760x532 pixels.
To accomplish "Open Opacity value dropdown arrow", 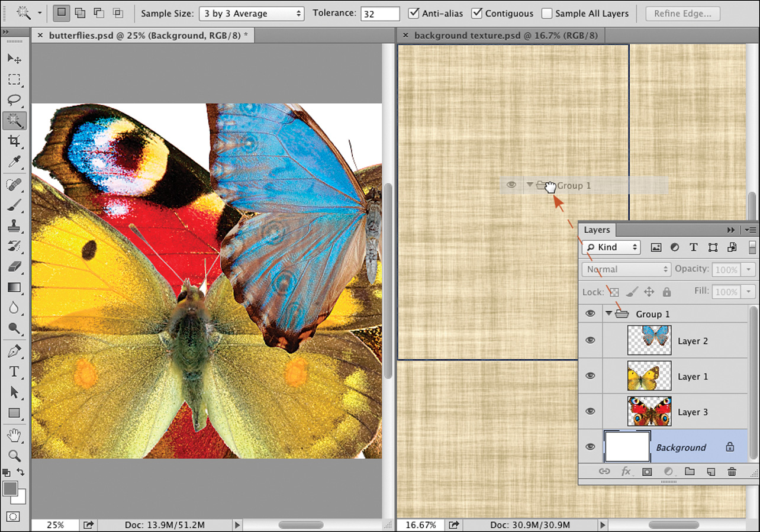I will point(748,270).
